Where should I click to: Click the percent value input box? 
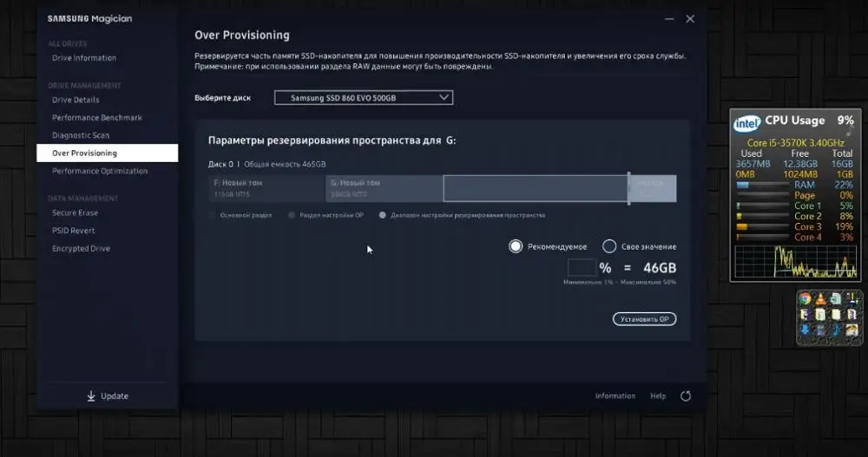(x=582, y=268)
